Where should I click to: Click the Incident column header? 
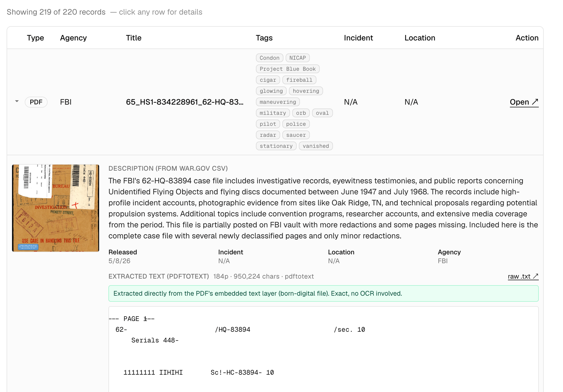[358, 38]
